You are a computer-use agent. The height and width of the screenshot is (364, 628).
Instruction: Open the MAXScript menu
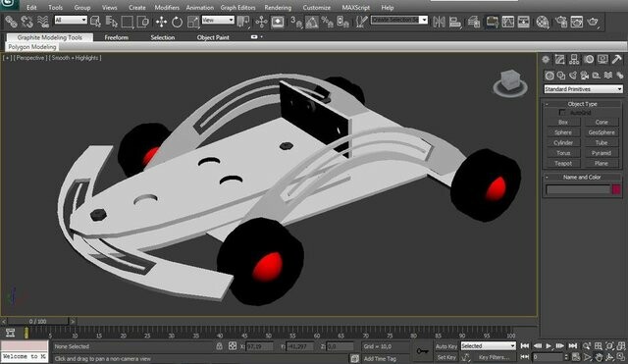[355, 7]
